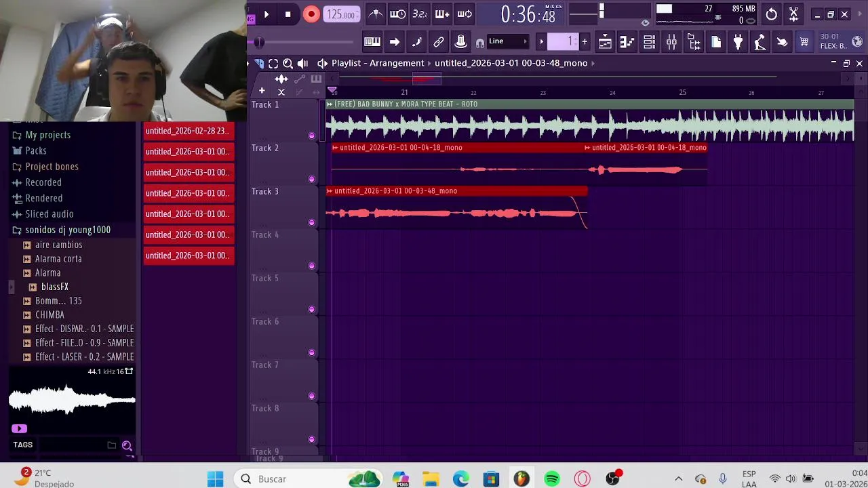Select the BAD BUNNY x MORA TYPE BEAT clip title
The width and height of the screenshot is (868, 488).
tap(406, 104)
